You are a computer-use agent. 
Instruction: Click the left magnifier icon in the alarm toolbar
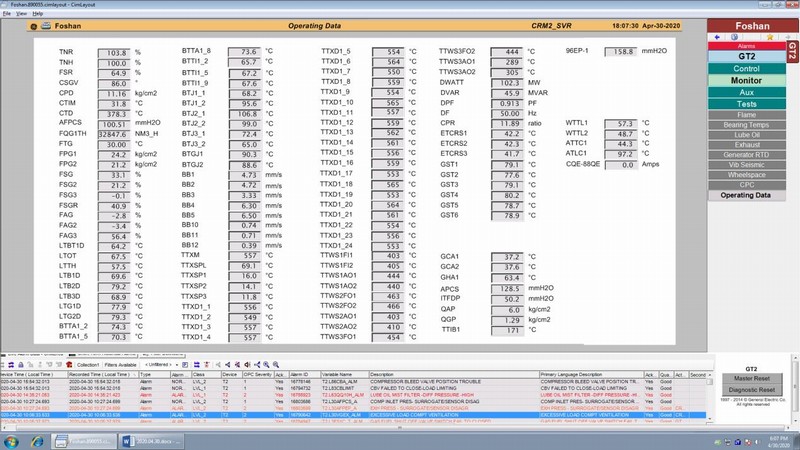pos(266,365)
